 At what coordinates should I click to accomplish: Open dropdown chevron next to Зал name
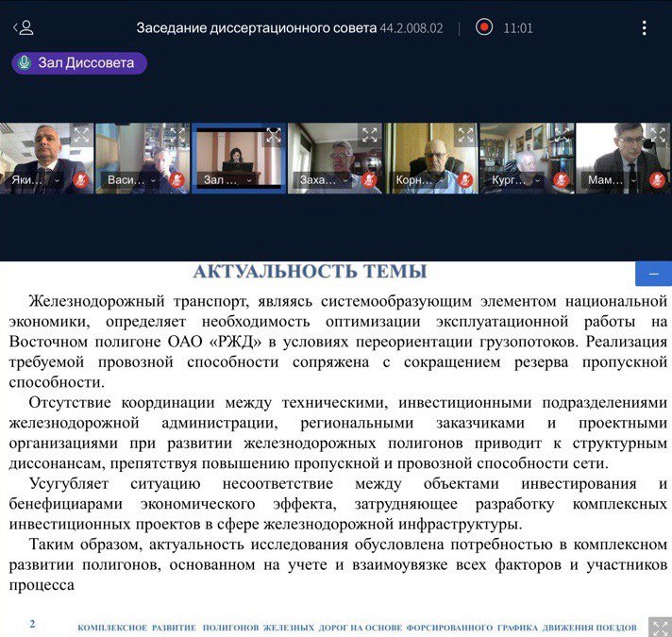coord(250,179)
